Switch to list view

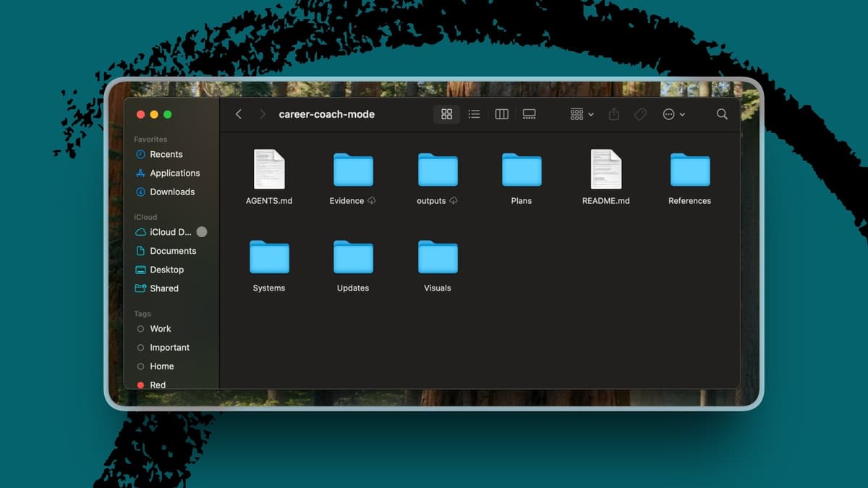click(474, 114)
